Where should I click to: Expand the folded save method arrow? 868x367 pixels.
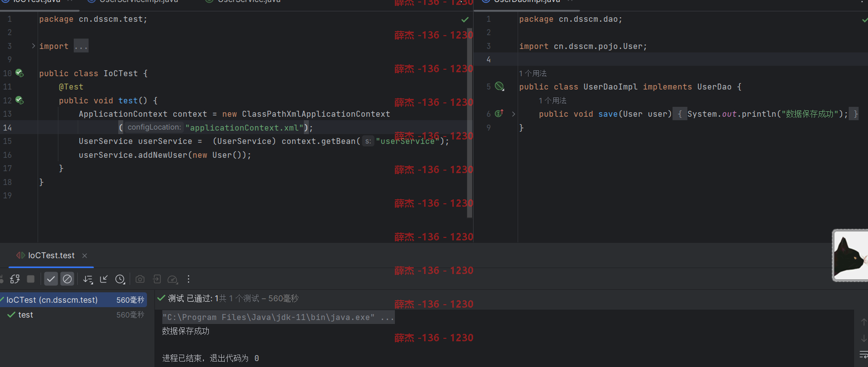[x=513, y=114]
